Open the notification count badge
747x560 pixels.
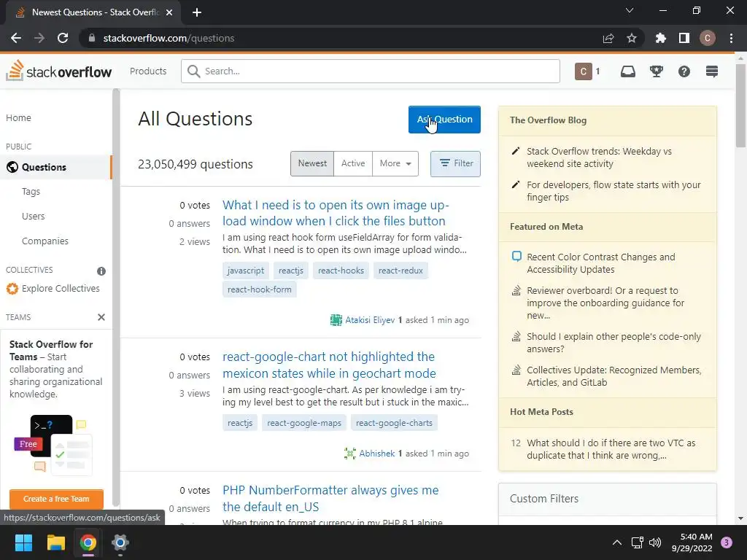[x=726, y=542]
